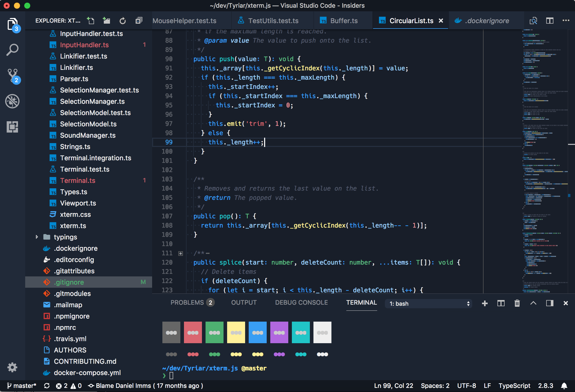Open the Extensions view in activity bar
Viewport: 575px width, 392px height.
tap(12, 127)
